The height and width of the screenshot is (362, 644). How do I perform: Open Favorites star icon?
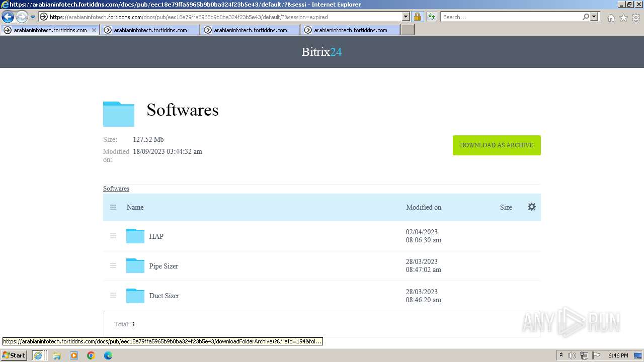[623, 18]
